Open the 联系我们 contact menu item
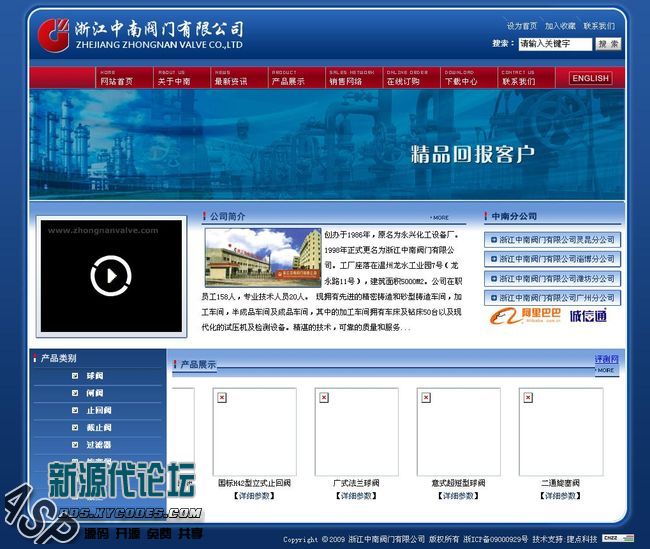650x549 pixels. pyautogui.click(x=519, y=78)
